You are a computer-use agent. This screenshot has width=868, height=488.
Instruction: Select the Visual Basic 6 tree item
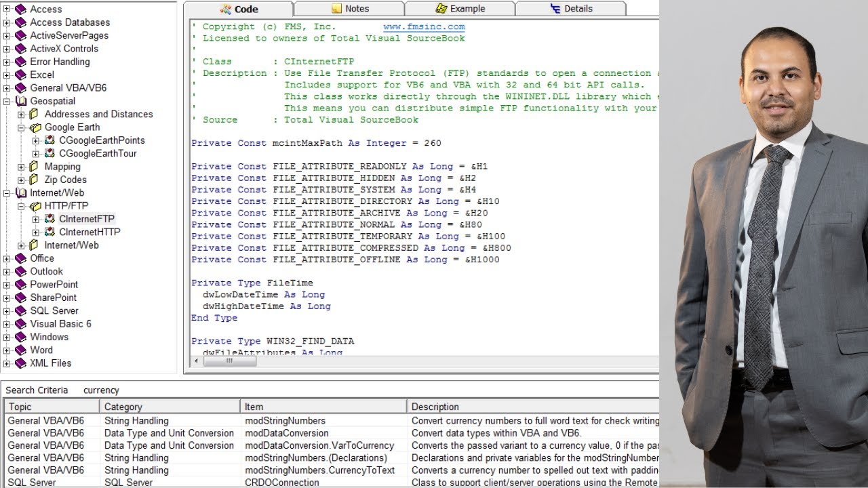[x=60, y=324]
